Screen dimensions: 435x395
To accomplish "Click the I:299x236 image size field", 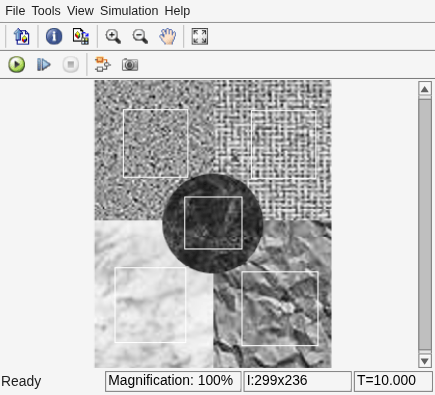I will [298, 381].
